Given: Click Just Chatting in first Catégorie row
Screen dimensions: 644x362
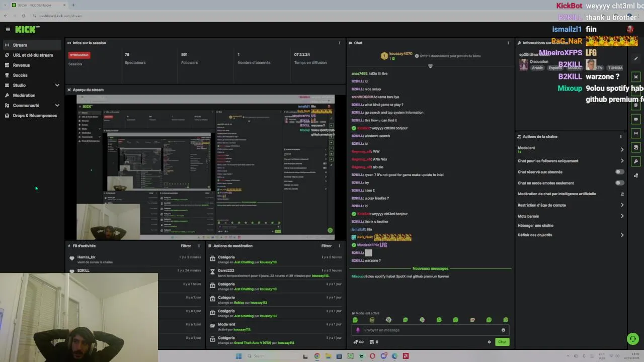Looking at the screenshot, I should [x=244, y=262].
